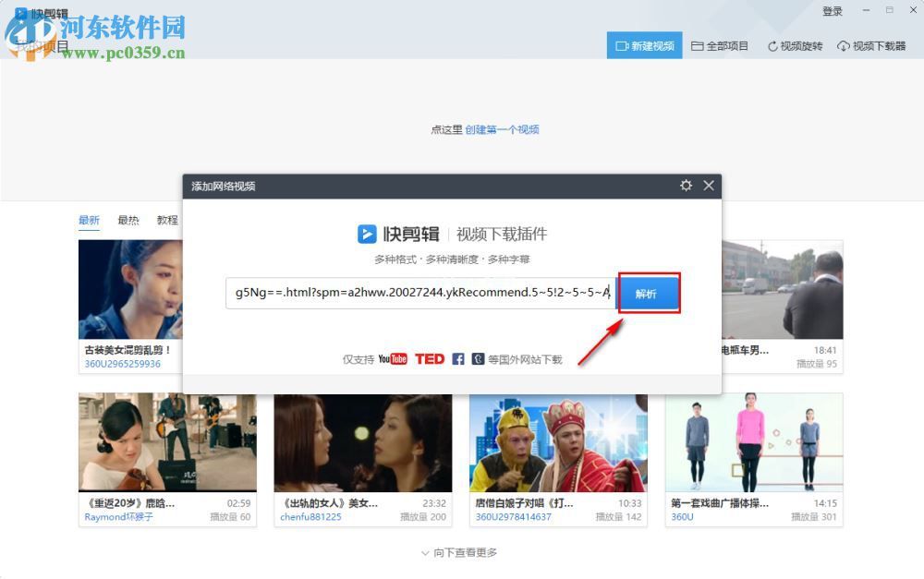
Task: Click uploader 360U2978414637 link
Action: pos(513,517)
